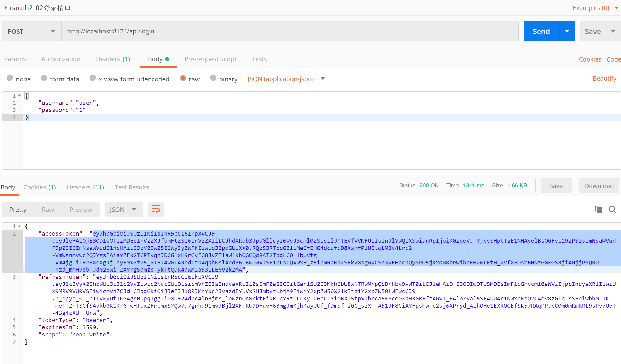This screenshot has width=621, height=364.
Task: Open the Pre-request Script tab
Action: pos(210,59)
